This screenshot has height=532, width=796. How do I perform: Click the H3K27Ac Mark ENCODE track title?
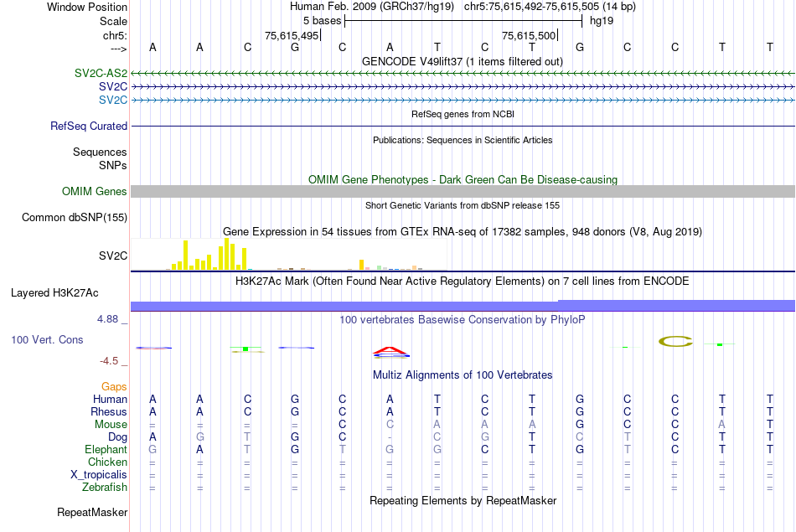point(463,281)
